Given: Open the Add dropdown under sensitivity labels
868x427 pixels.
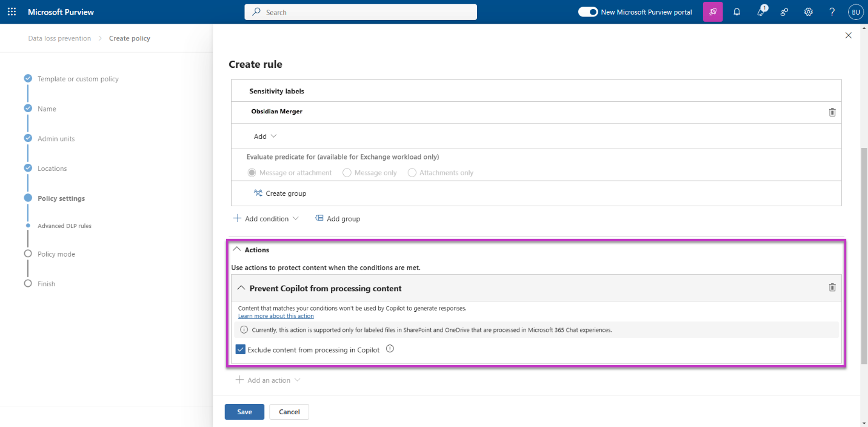Looking at the screenshot, I should pyautogui.click(x=265, y=136).
